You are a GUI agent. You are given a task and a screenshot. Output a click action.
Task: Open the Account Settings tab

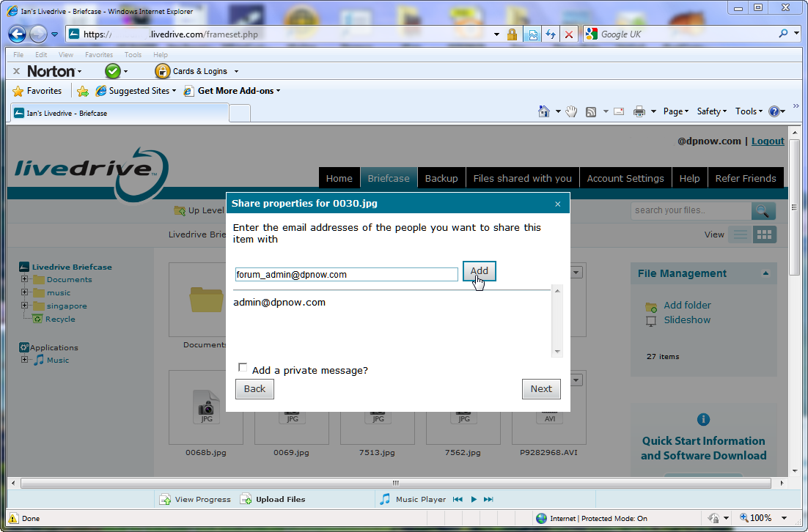click(625, 178)
